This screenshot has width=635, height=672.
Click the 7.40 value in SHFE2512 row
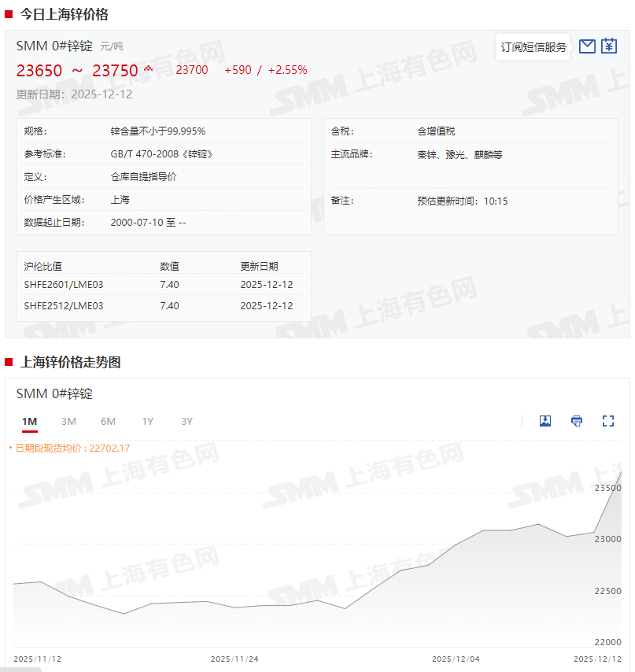coord(169,305)
